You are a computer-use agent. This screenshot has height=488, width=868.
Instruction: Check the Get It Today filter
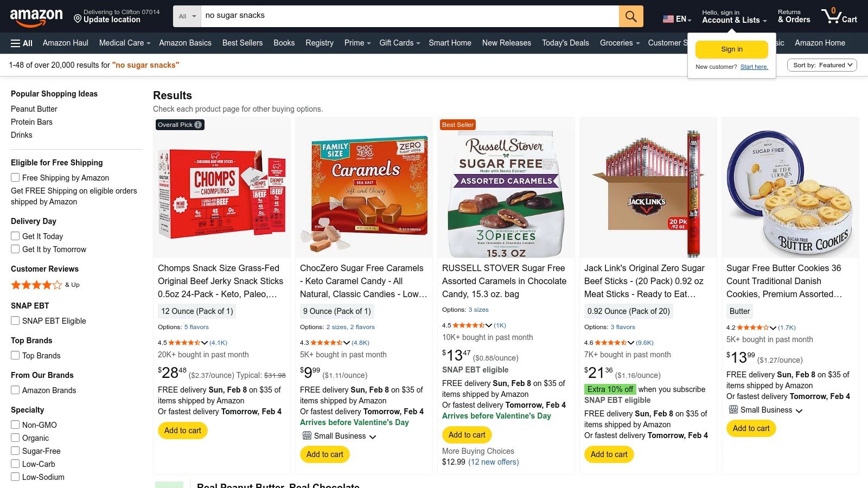click(x=15, y=236)
